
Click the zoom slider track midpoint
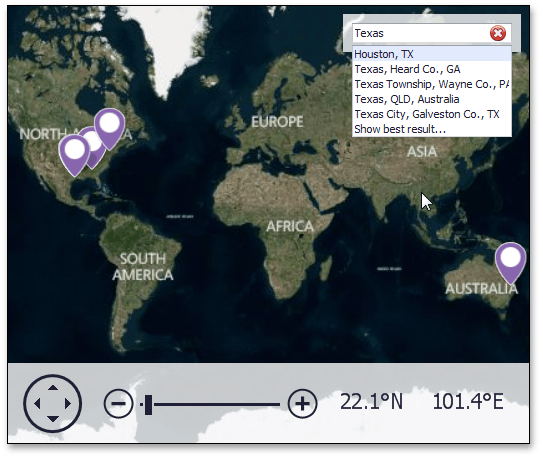click(210, 404)
